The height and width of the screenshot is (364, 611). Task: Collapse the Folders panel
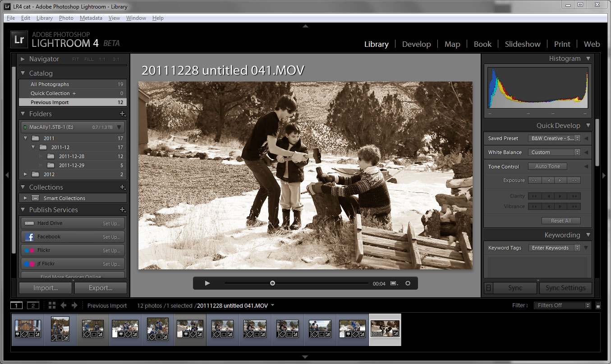[23, 114]
